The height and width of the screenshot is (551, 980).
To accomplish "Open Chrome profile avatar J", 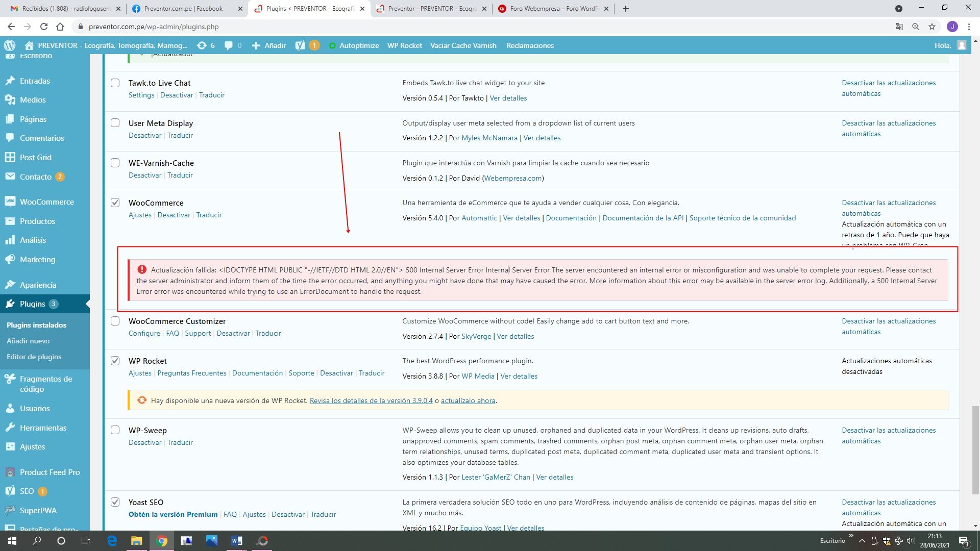I will pyautogui.click(x=952, y=27).
